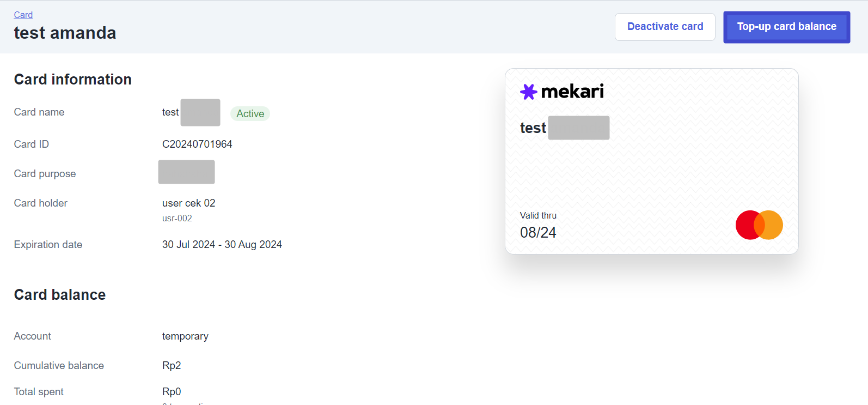
Task: Click the Mastercard logo on the card
Action: coord(759,225)
